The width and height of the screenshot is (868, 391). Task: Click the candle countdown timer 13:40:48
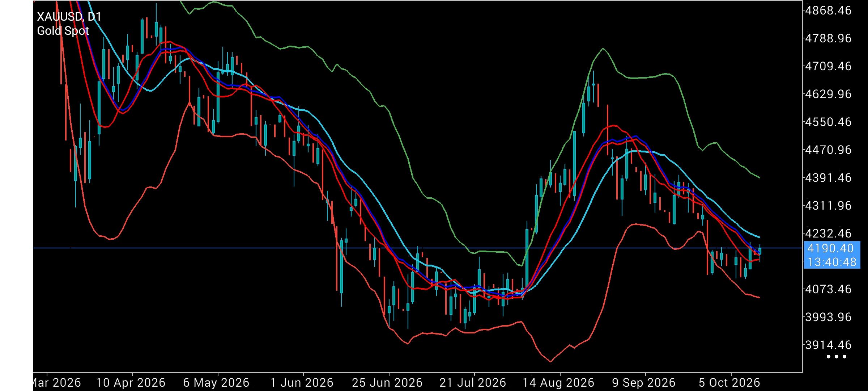click(832, 262)
